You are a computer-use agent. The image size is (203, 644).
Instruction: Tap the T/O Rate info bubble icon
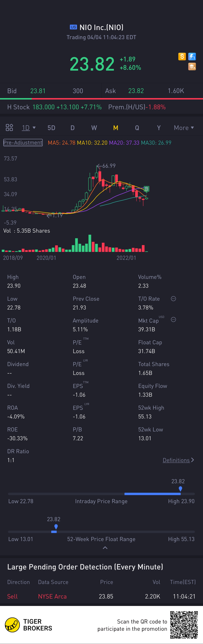click(173, 299)
